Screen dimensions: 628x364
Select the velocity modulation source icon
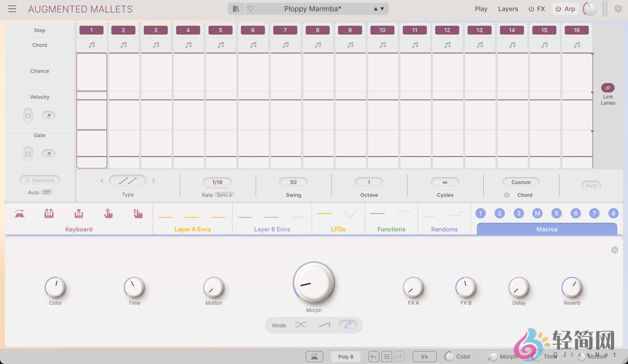click(x=79, y=213)
